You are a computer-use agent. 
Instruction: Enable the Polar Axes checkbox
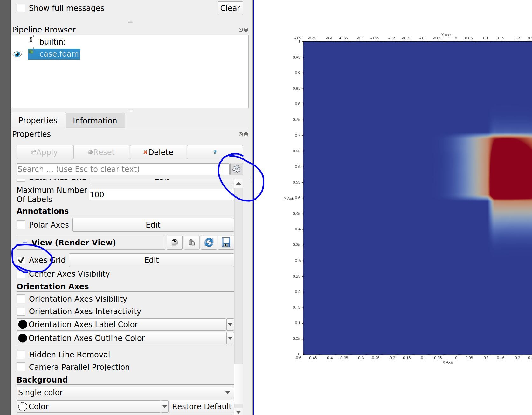point(21,225)
